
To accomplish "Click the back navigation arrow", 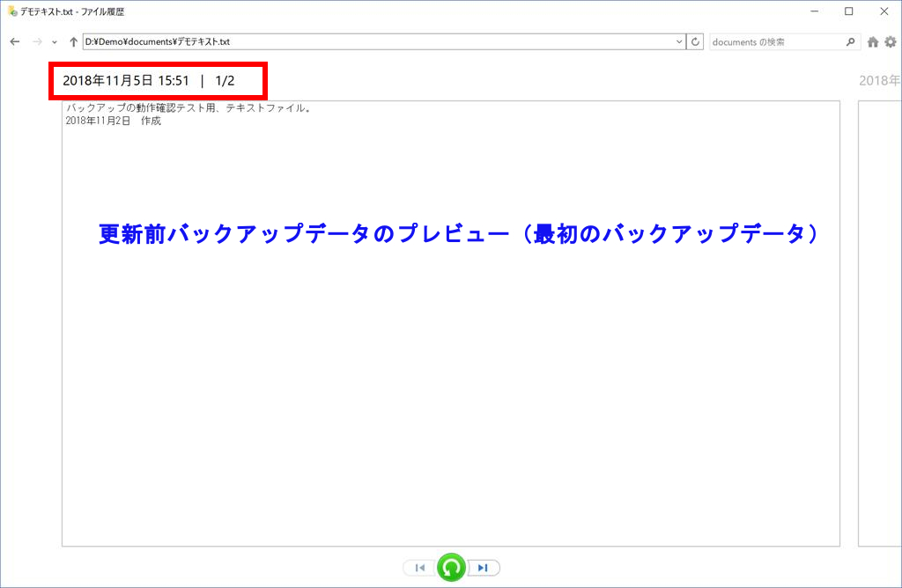I will tap(15, 41).
